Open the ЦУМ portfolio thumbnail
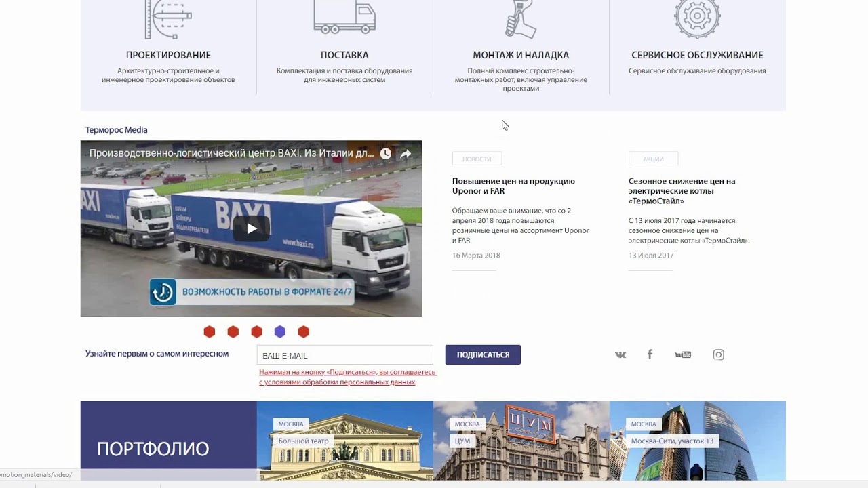Screen dimensions: 868x488 (x=521, y=441)
